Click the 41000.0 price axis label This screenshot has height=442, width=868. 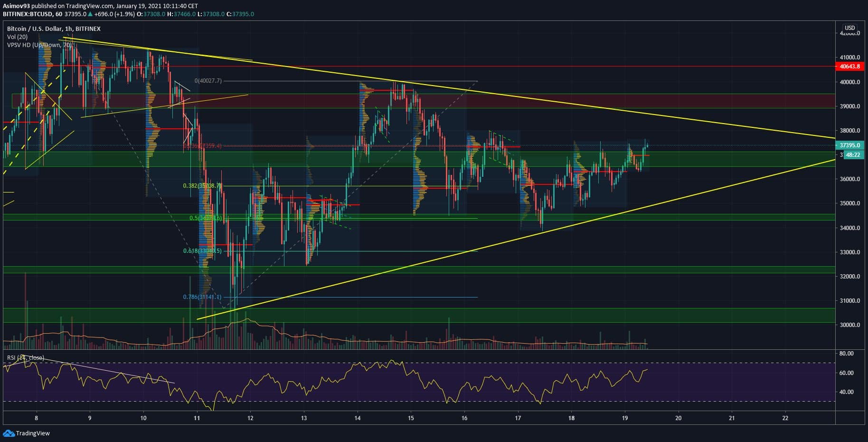coord(850,58)
